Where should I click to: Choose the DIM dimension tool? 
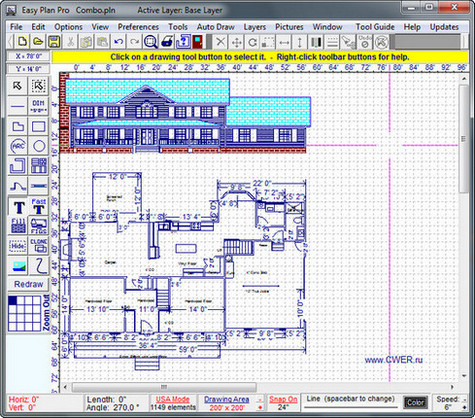click(39, 106)
